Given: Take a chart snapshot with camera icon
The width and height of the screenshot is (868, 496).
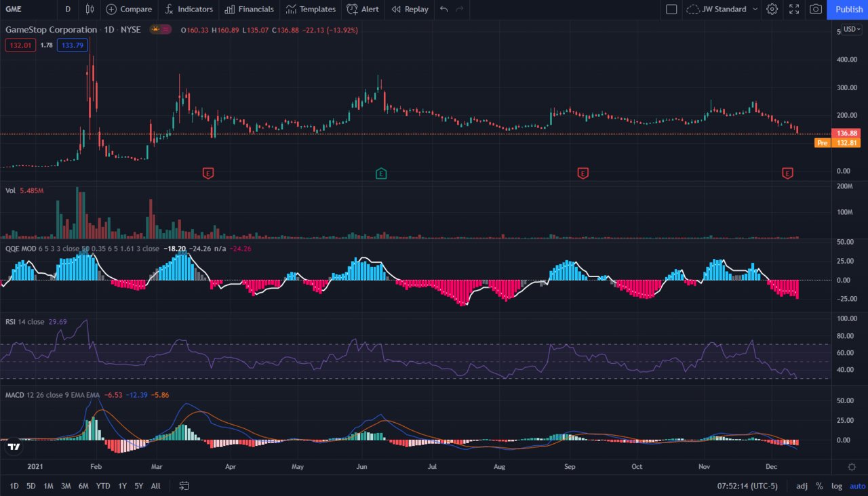Looking at the screenshot, I should [x=816, y=9].
